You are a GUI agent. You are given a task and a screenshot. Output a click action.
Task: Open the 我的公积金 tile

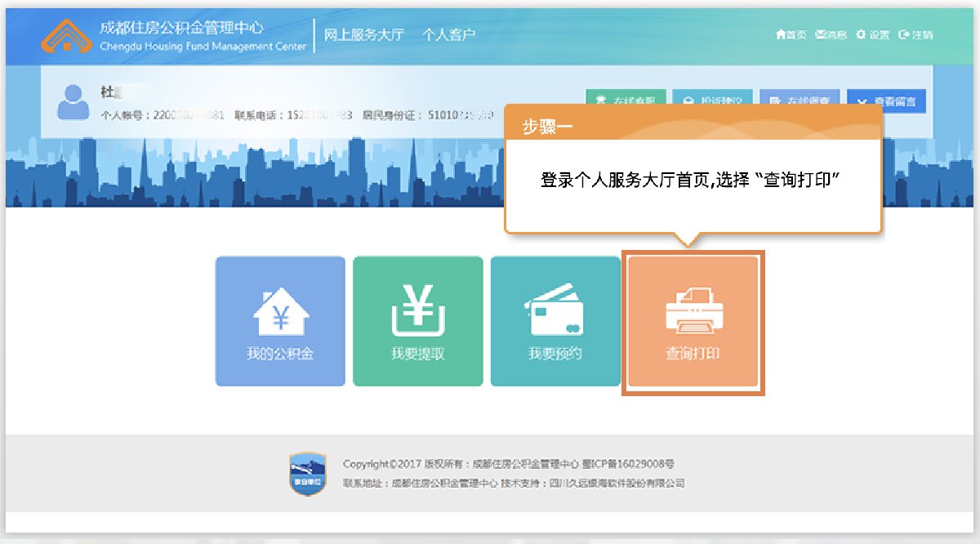[280, 321]
